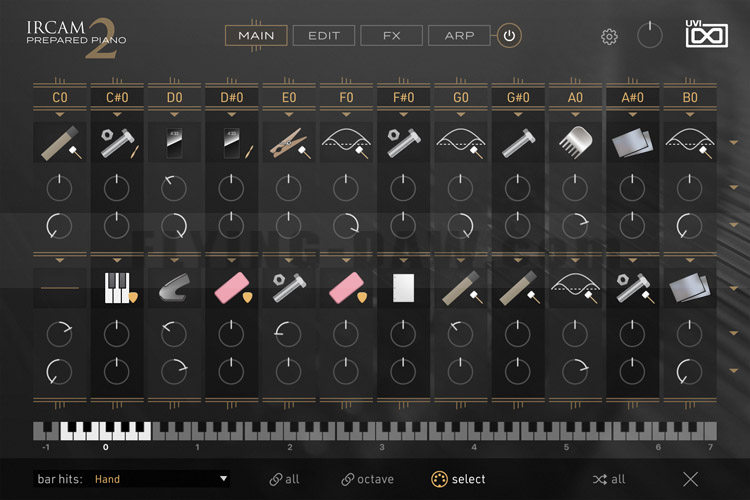Open the top preparation icon for D0
750x500 pixels.
174,143
